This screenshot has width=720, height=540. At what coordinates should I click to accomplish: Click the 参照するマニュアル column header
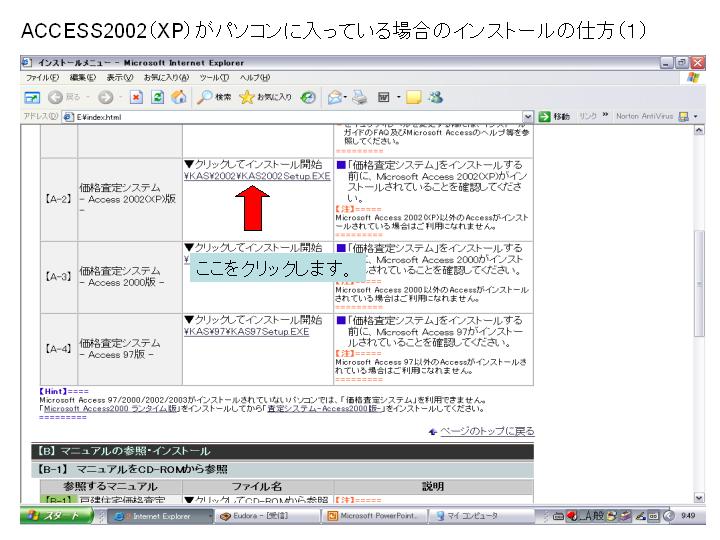pyautogui.click(x=110, y=486)
